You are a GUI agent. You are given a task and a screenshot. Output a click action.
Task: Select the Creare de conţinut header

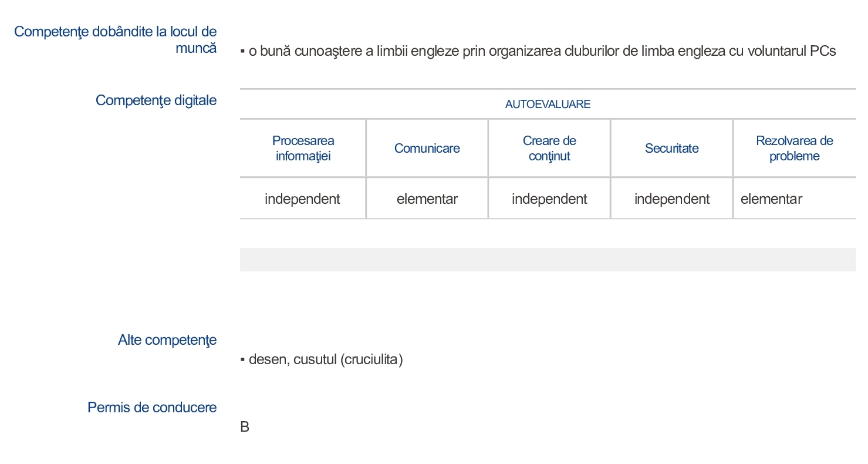pyautogui.click(x=549, y=149)
